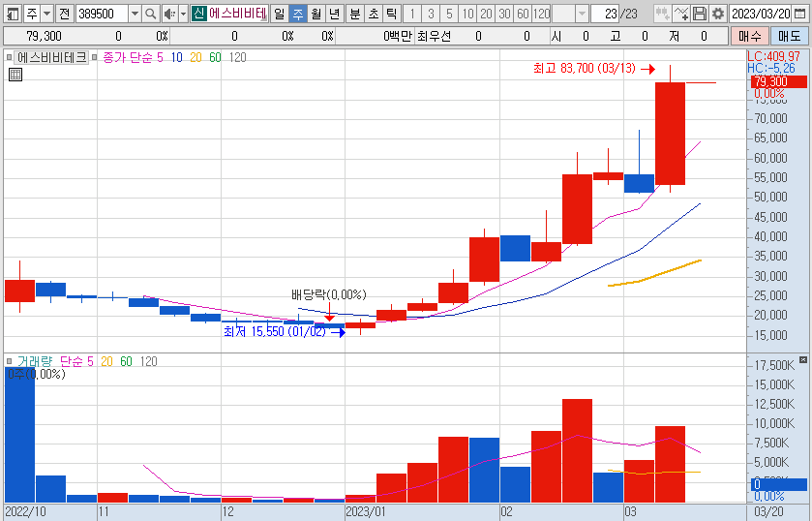Toggle the side panel collapse icon

[x=13, y=14]
